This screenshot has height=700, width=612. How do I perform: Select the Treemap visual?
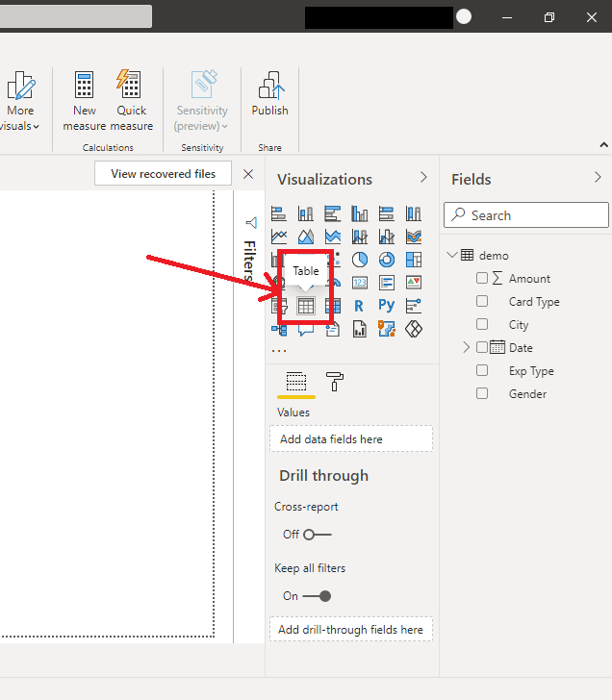coord(414,260)
